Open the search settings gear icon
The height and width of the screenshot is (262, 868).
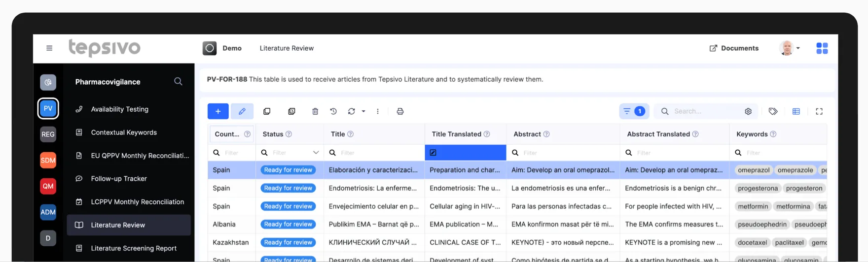(748, 111)
